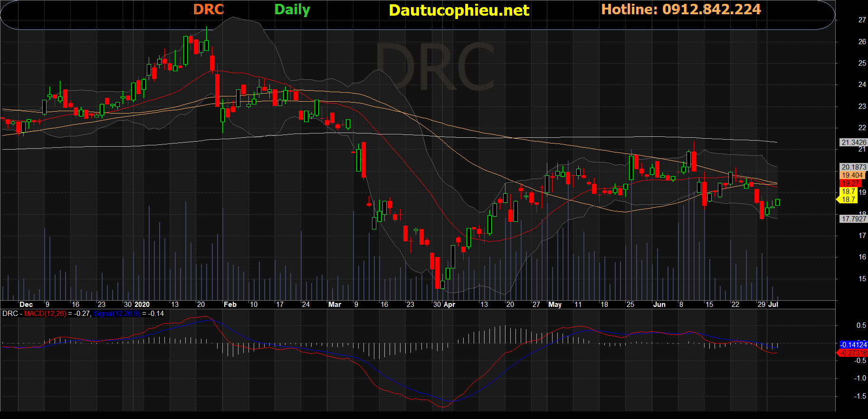This screenshot has height=419, width=868.
Task: Click the blue Signal(12,26,9) indicator label
Action: (x=116, y=314)
